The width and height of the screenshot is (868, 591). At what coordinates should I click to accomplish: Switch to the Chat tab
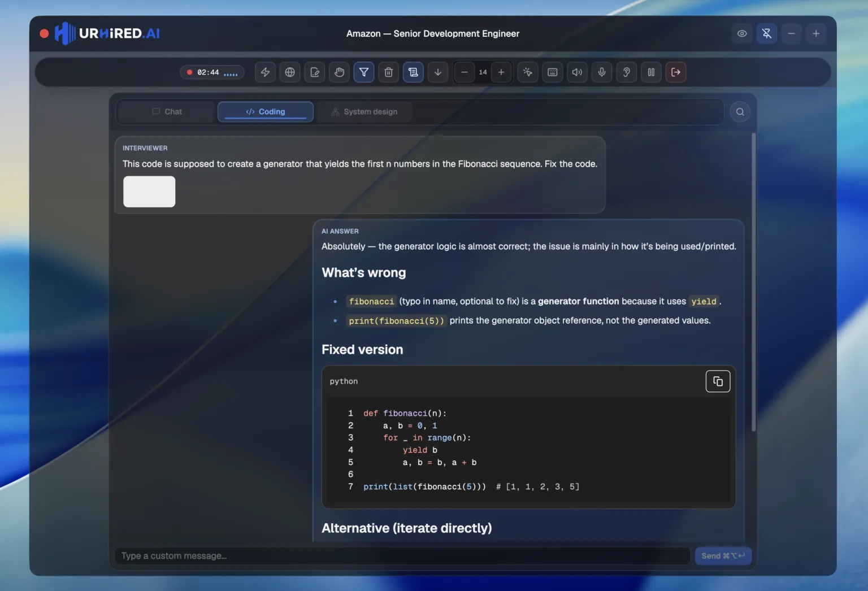pos(167,112)
